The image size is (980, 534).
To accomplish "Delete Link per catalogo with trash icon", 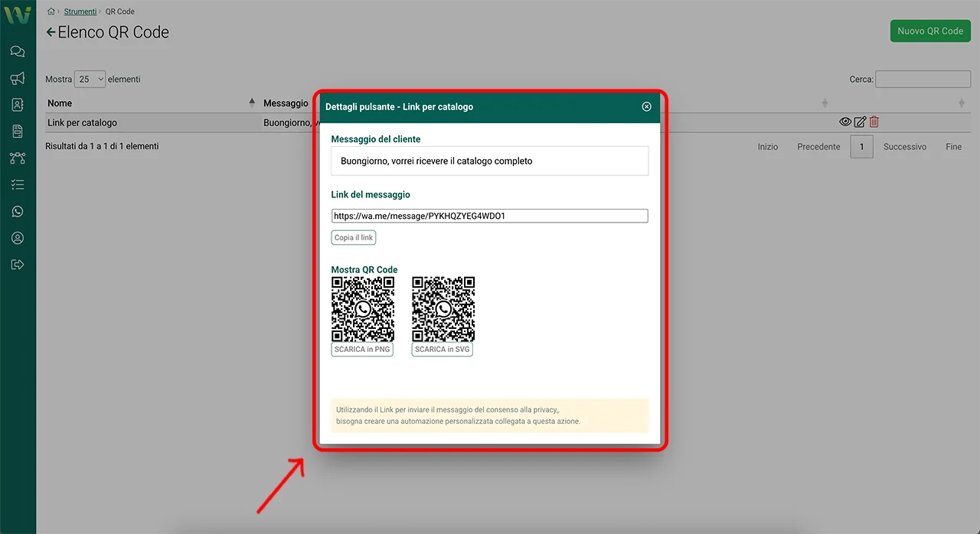I will pos(874,122).
